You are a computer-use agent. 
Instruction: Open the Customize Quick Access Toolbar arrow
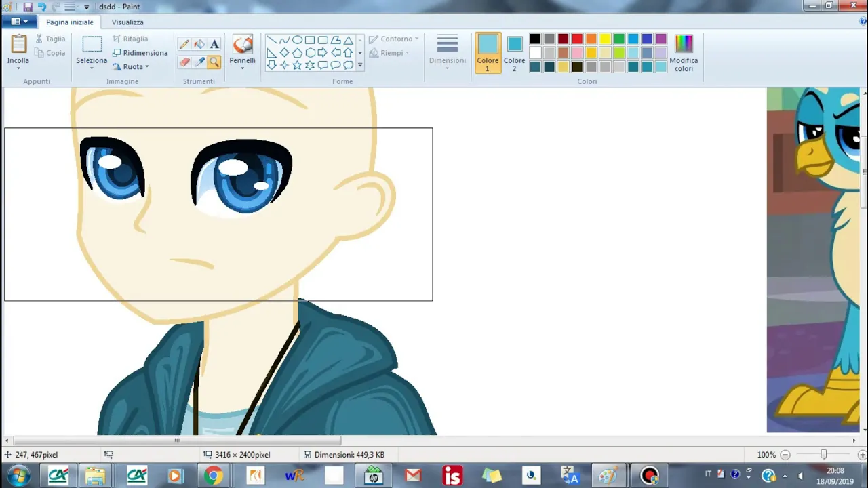click(86, 7)
